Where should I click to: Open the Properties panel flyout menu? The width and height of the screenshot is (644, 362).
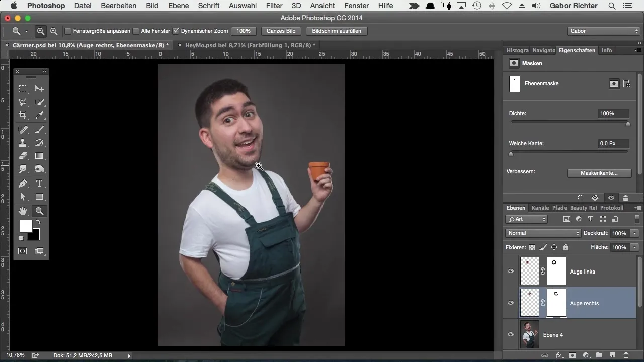click(638, 50)
